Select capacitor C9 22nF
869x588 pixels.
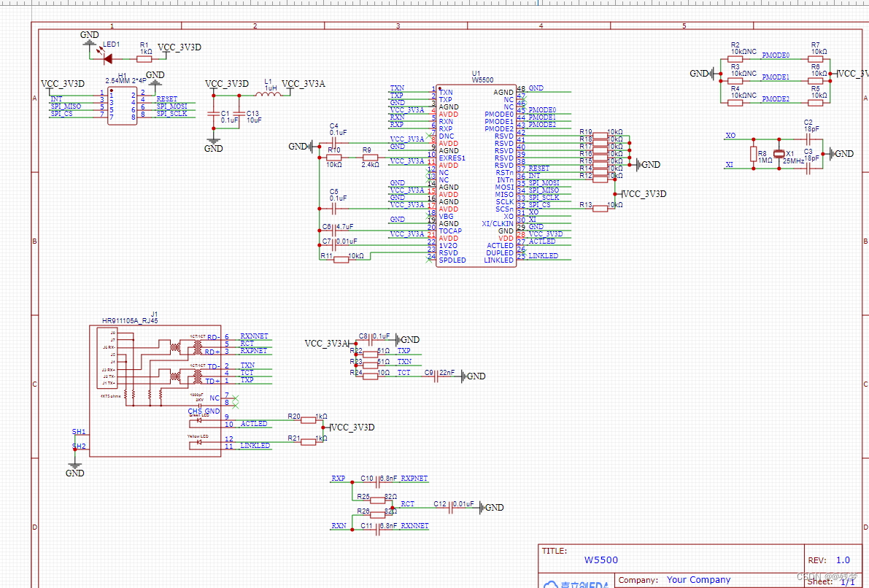click(x=436, y=376)
